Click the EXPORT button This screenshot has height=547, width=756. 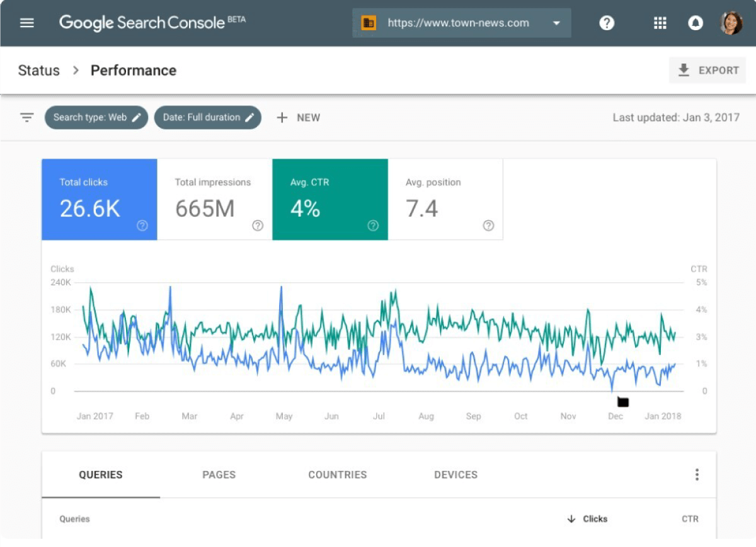click(707, 70)
